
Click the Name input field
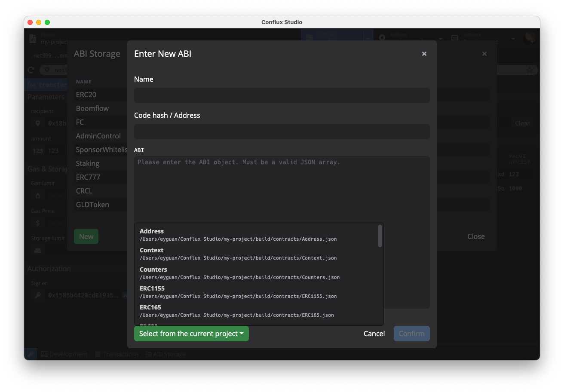pos(282,95)
